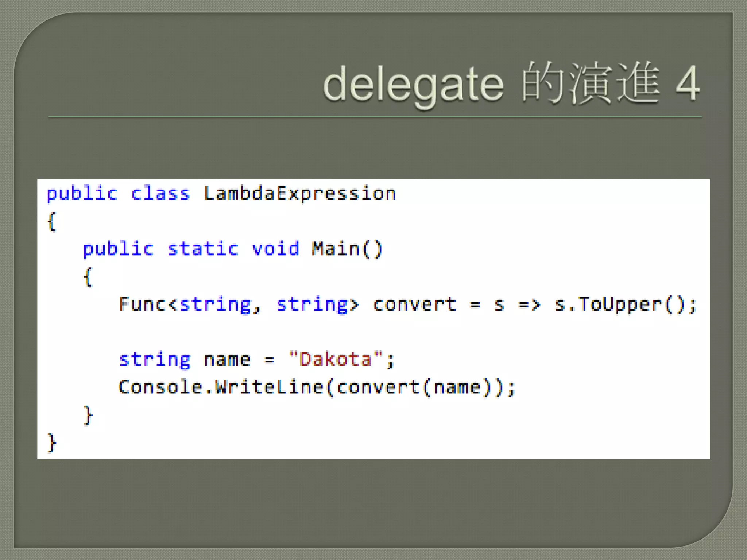This screenshot has height=560, width=747.
Task: Click the slide title 'delegate 的演進 4'
Action: (511, 85)
